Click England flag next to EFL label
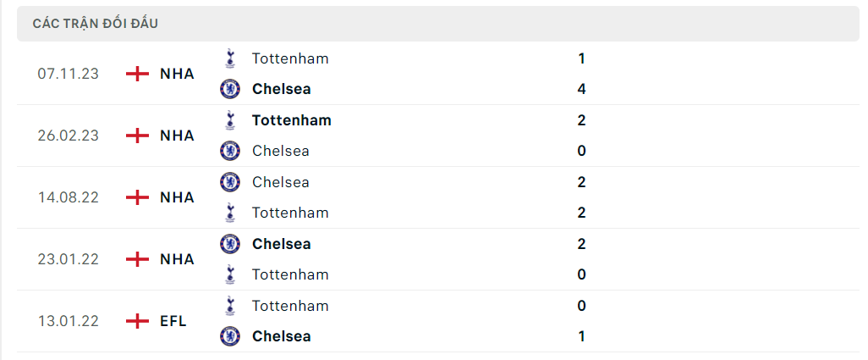The image size is (868, 360). [137, 321]
